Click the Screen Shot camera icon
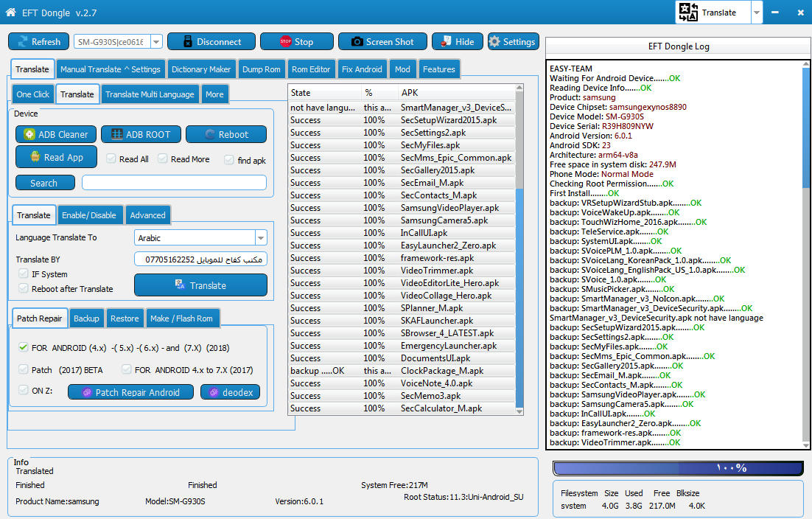812x519 pixels. pyautogui.click(x=357, y=41)
